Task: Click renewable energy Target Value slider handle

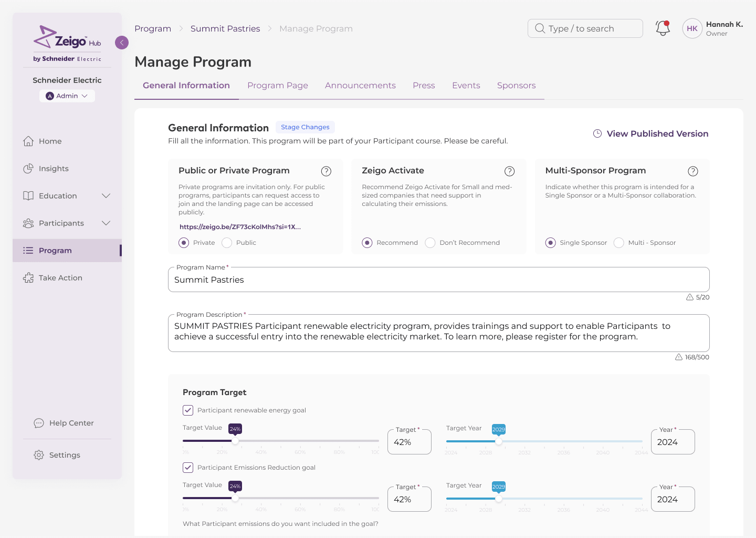Action: point(235,441)
